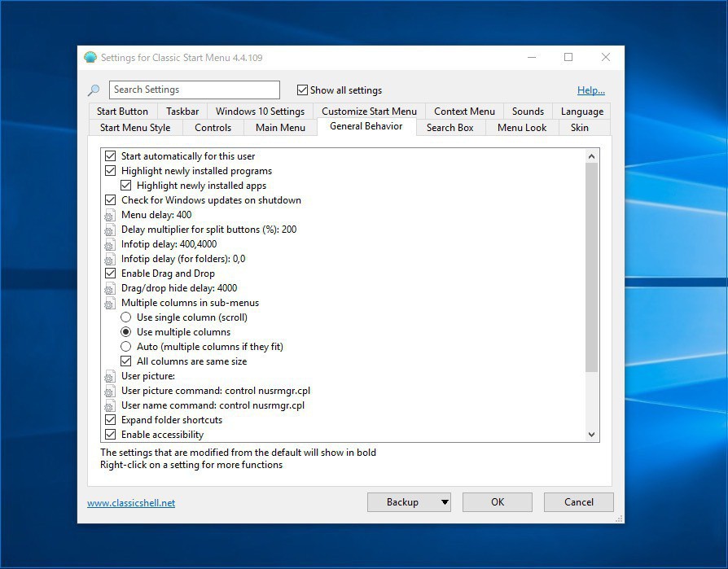Open the Backup dropdown arrow
The height and width of the screenshot is (569, 728).
(x=445, y=502)
